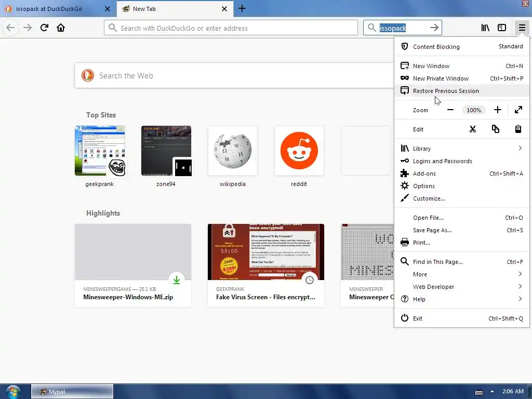
Task: Enter full screen mode from menu
Action: (518, 110)
